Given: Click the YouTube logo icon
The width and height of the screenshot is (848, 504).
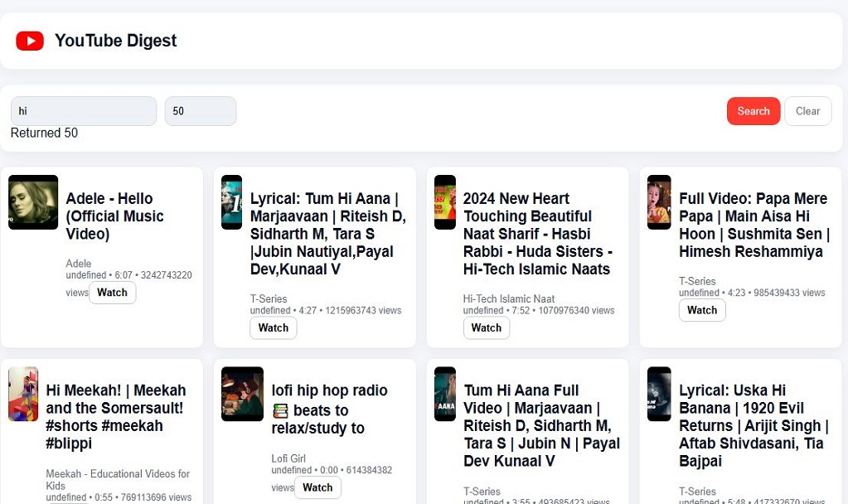Looking at the screenshot, I should pos(30,41).
